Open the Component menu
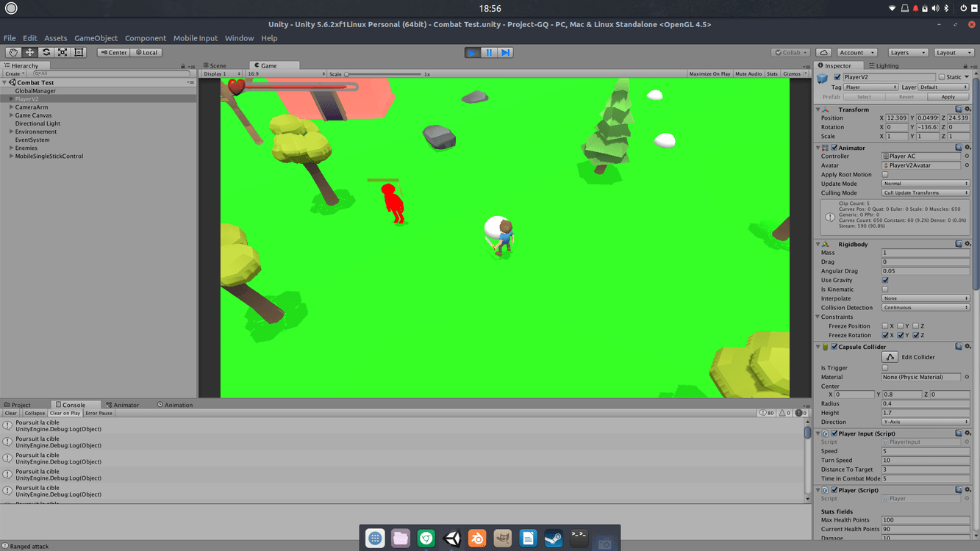 pos(146,38)
